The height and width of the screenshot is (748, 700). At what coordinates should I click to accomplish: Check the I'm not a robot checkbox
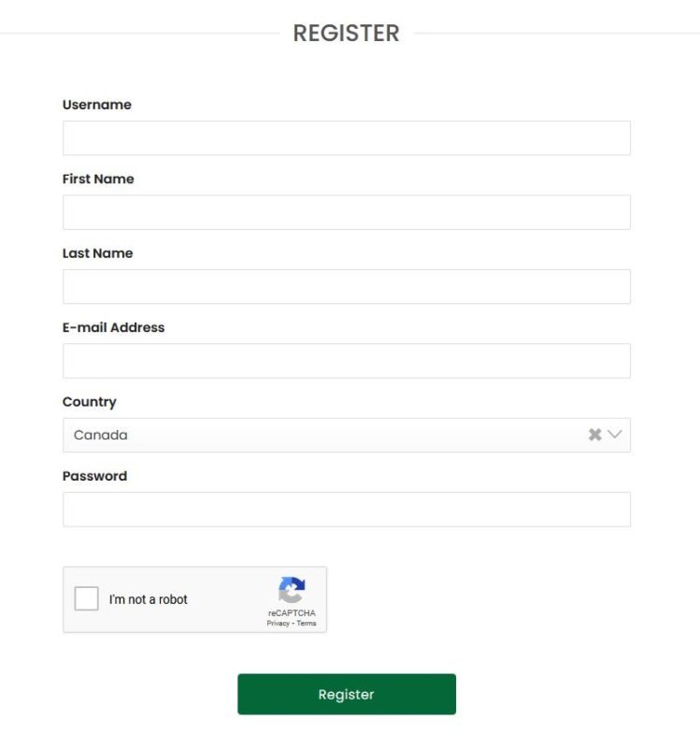tap(87, 599)
